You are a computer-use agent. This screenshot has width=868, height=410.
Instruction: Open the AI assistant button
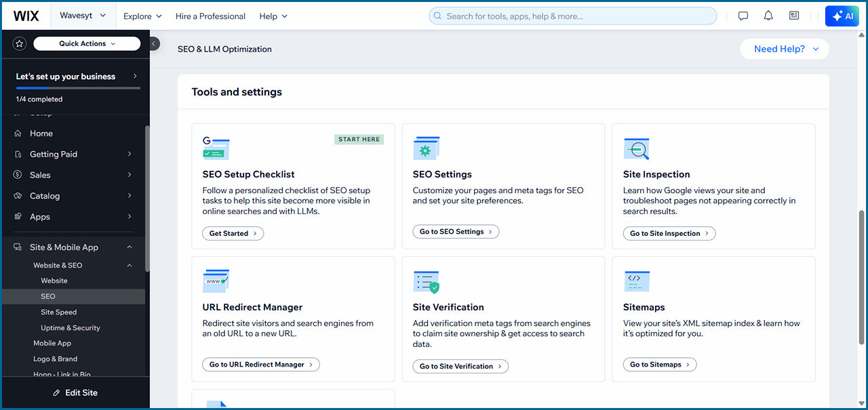pyautogui.click(x=842, y=16)
